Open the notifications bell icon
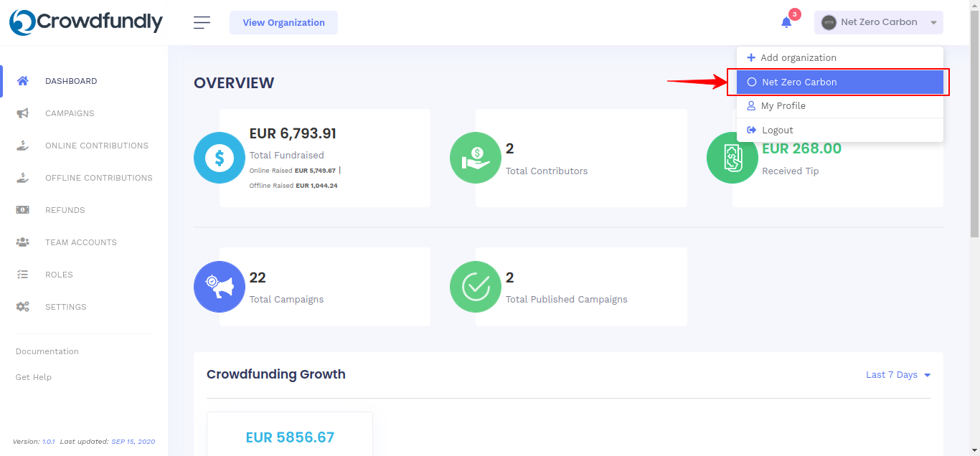The width and height of the screenshot is (980, 456). pyautogui.click(x=786, y=22)
